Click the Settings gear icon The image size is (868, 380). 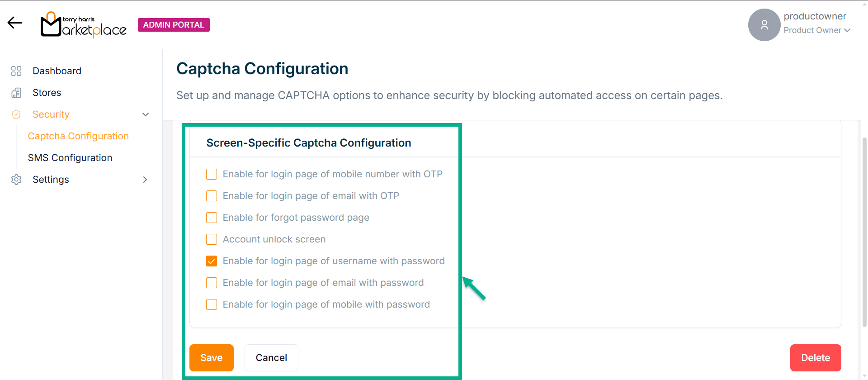pyautogui.click(x=16, y=180)
